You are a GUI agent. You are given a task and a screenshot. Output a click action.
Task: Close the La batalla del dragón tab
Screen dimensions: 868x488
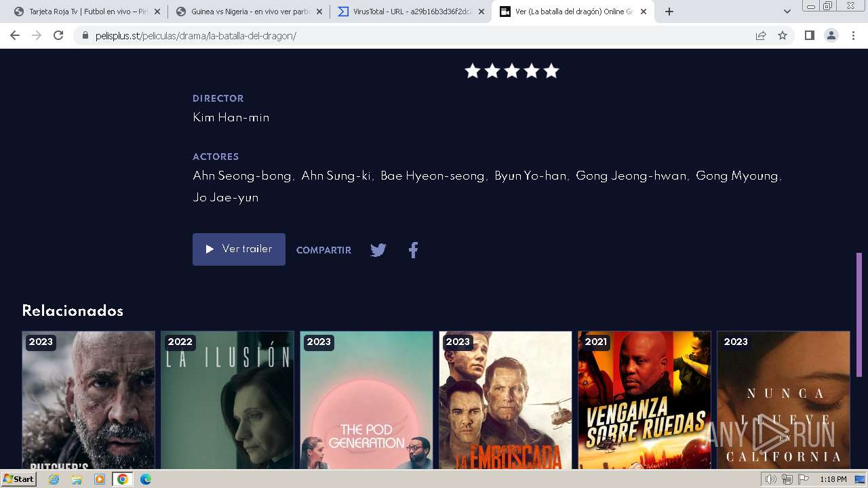[644, 12]
